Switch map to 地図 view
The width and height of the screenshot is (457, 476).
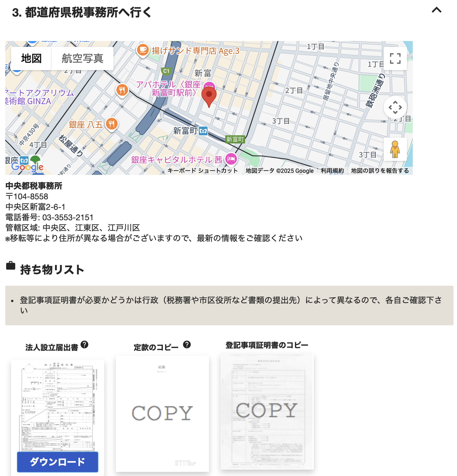[x=31, y=58]
